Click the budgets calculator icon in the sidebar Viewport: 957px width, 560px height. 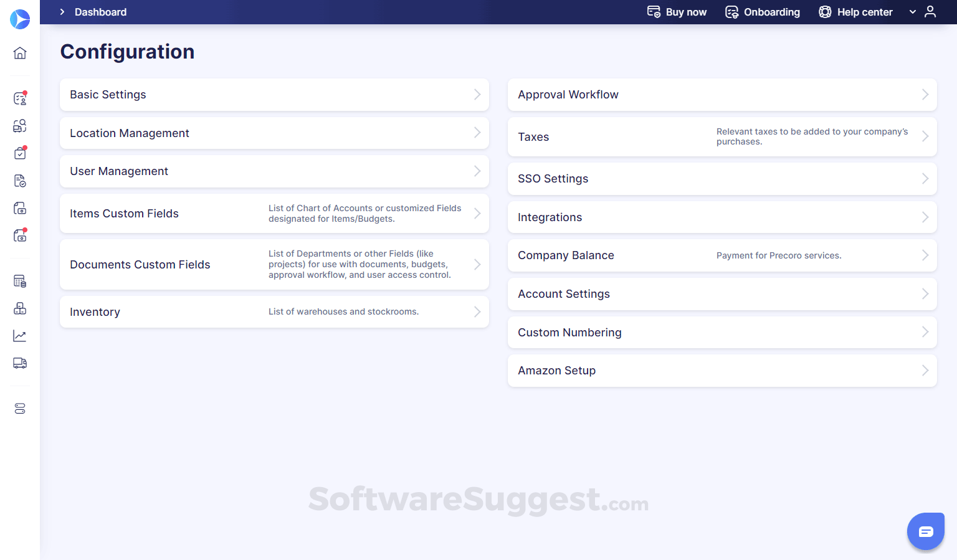point(20,281)
